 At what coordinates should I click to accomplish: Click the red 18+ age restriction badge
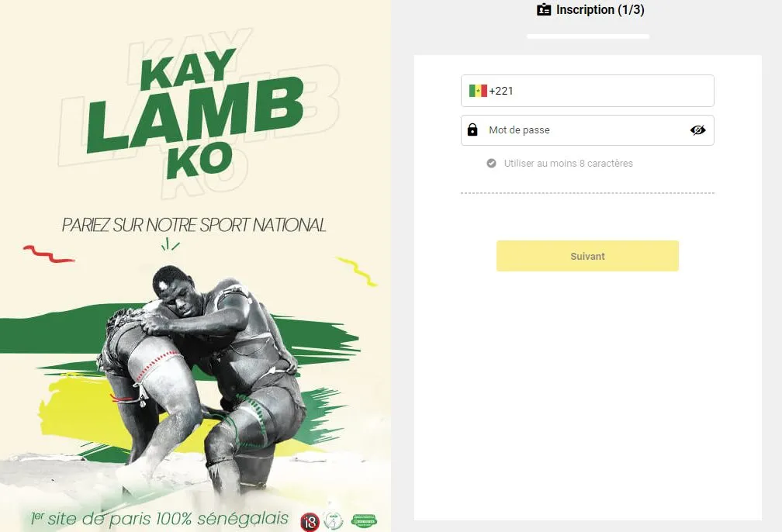click(310, 522)
